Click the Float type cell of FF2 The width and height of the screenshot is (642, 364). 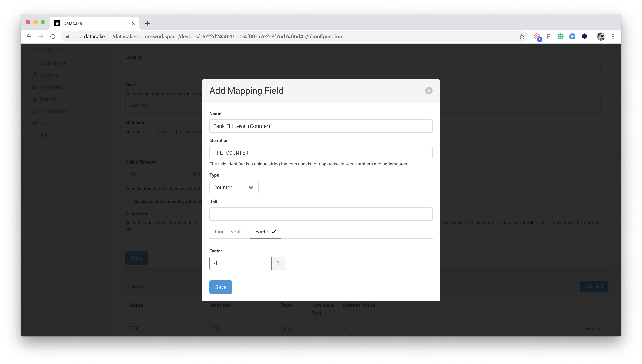click(x=289, y=328)
